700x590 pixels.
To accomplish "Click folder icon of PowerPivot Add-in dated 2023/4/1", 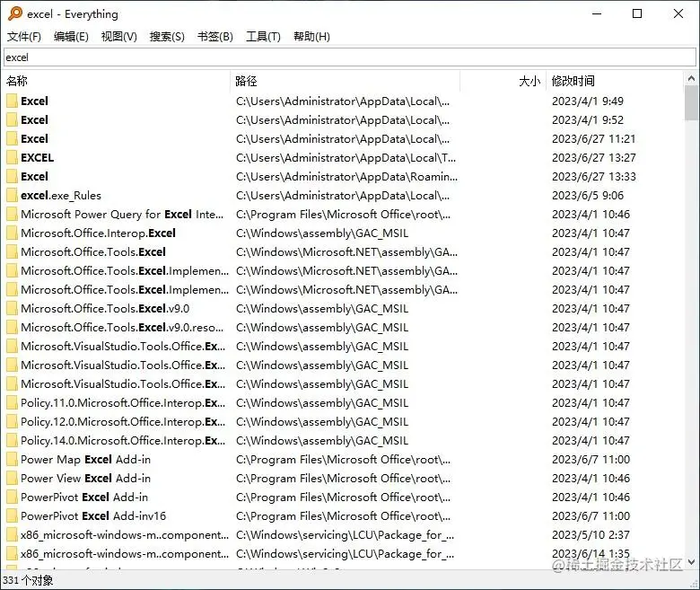I will click(x=12, y=498).
